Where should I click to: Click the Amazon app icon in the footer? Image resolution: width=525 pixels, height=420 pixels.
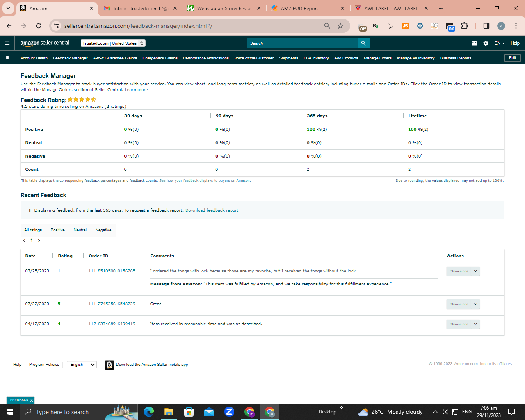pos(110,365)
